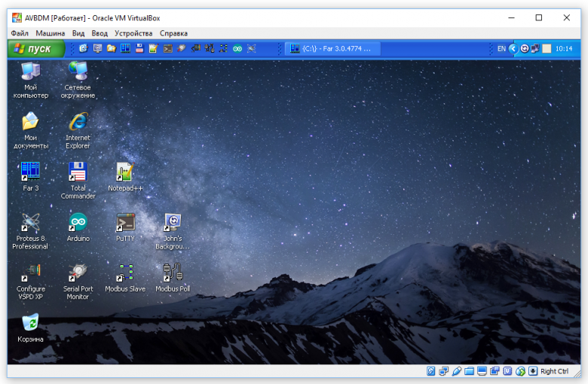The height and width of the screenshot is (384, 588).
Task: Click VirtualBox optical disk status icon
Action: click(431, 371)
